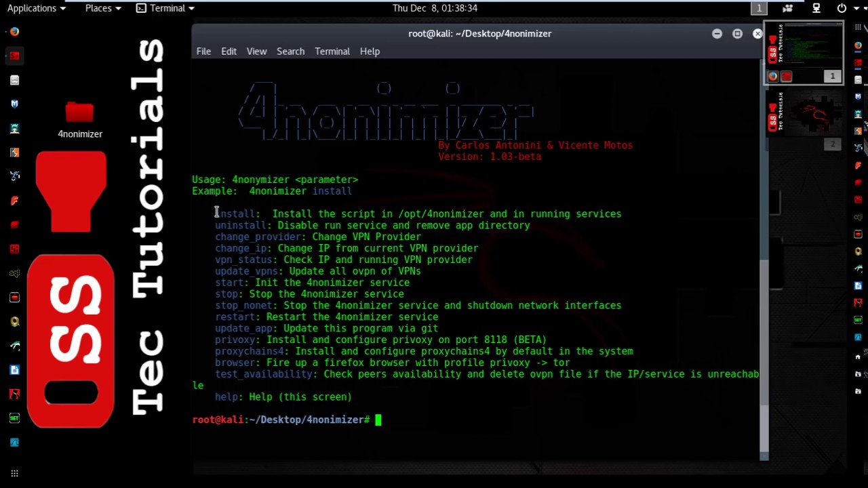Click the 'restart:' line
868x488 pixels.
tap(327, 317)
